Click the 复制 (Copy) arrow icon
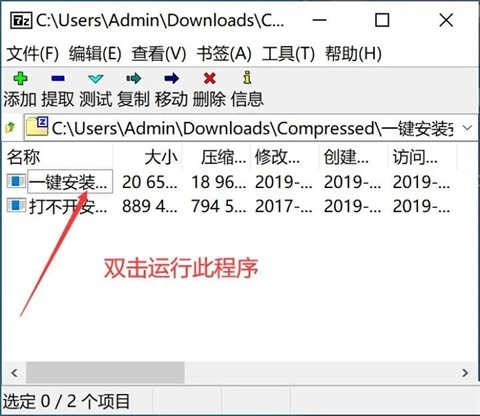This screenshot has width=480, height=416. [134, 79]
